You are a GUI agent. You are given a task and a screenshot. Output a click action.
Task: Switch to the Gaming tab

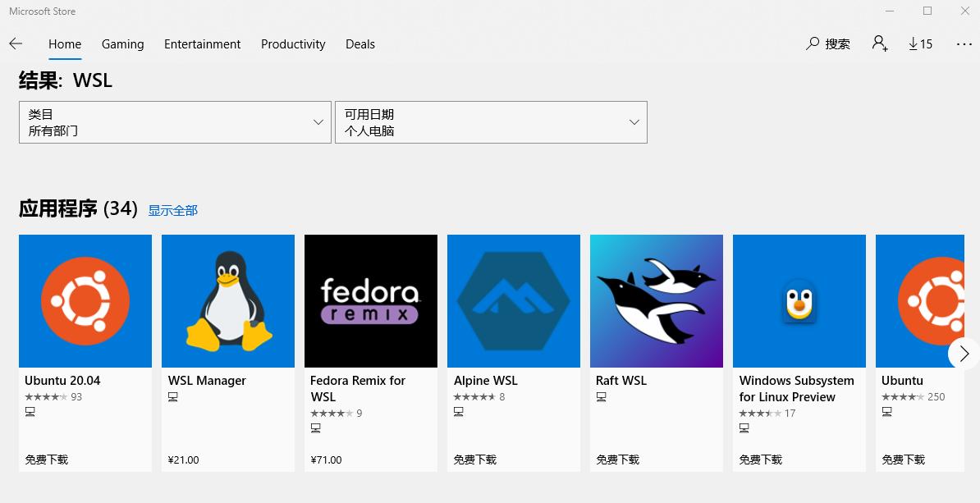[x=122, y=44]
